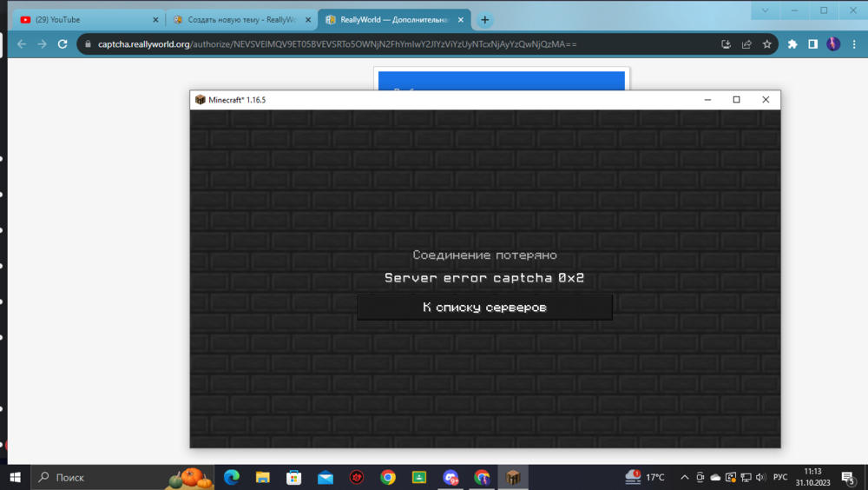
Task: Open the second Chrome profile taskbar icon
Action: (482, 477)
